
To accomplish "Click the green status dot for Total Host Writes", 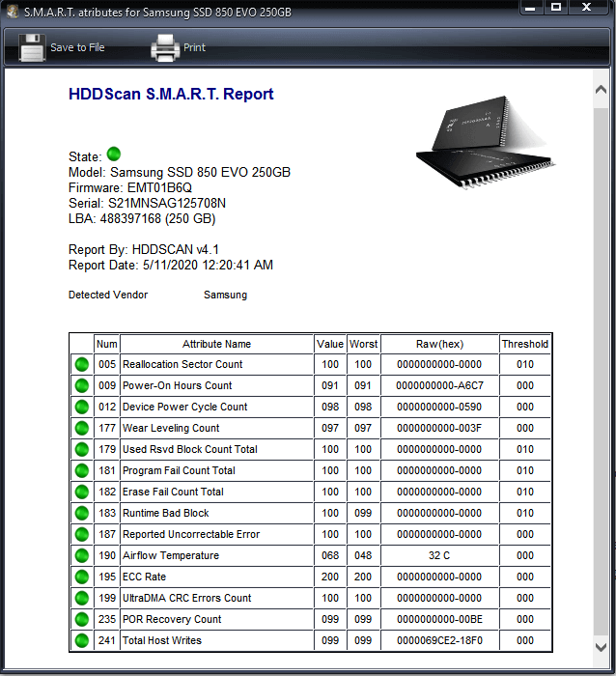I will (82, 640).
